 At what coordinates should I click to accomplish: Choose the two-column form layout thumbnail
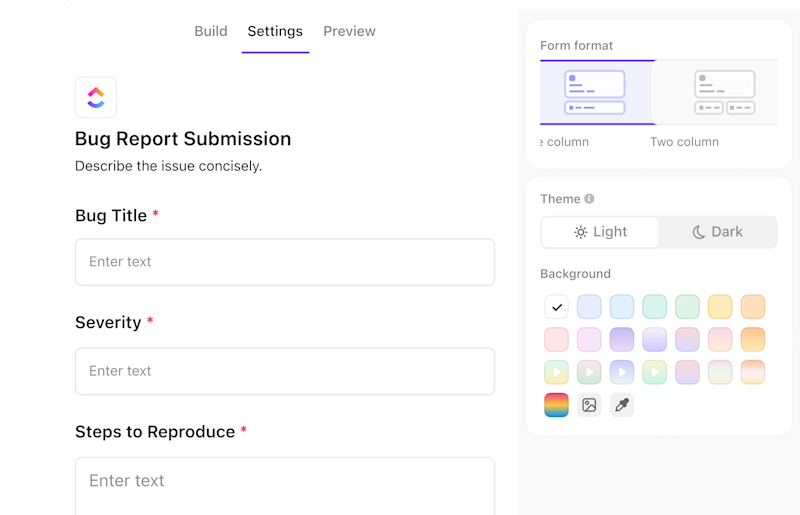(x=724, y=92)
